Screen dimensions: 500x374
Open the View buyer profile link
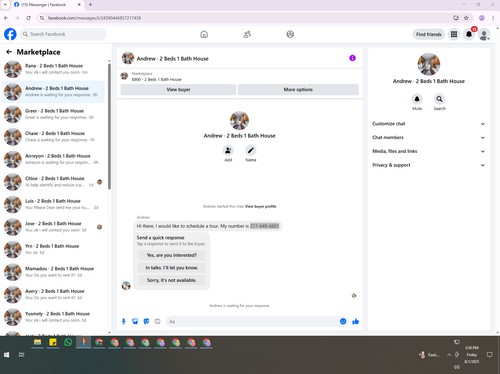tap(261, 206)
